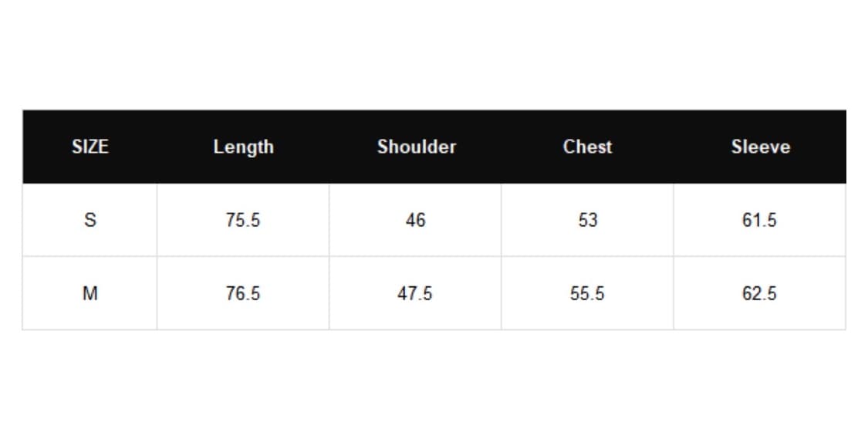
Task: Choose the size S length measurement cell
Action: coord(243,220)
